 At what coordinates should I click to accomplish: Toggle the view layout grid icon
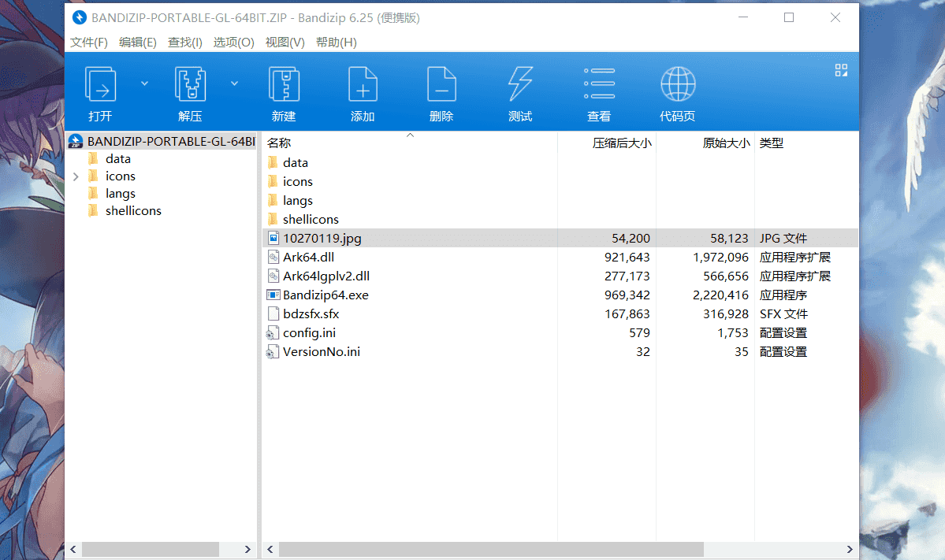click(x=841, y=71)
